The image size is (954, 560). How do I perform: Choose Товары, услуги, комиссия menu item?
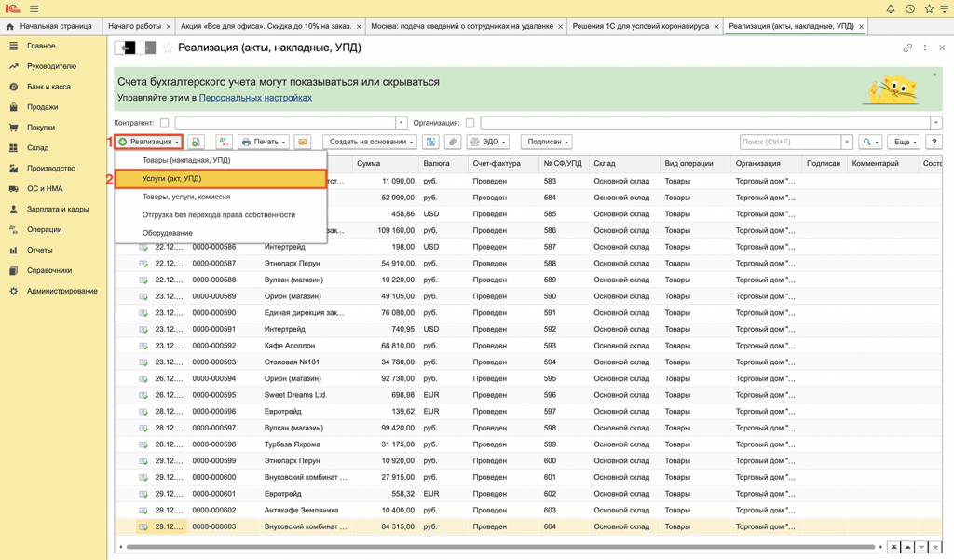coord(221,197)
